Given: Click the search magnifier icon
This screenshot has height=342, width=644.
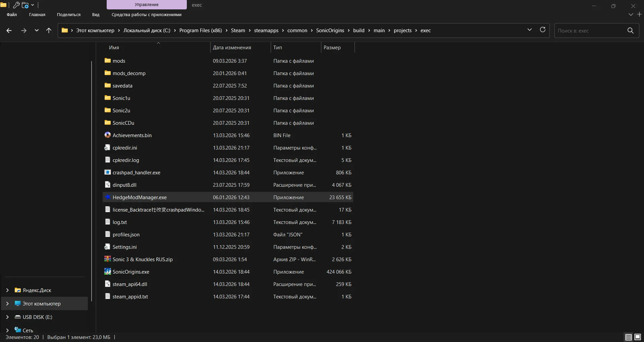Looking at the screenshot, I should point(631,31).
